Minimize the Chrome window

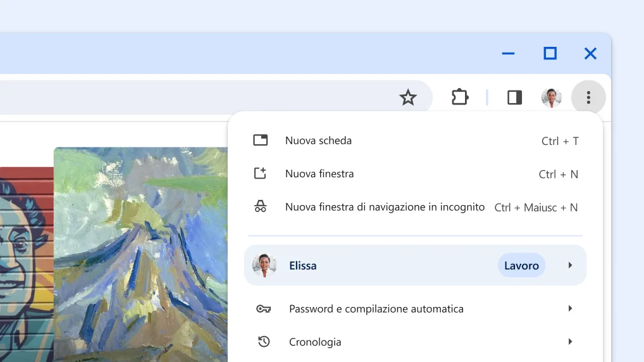click(508, 53)
